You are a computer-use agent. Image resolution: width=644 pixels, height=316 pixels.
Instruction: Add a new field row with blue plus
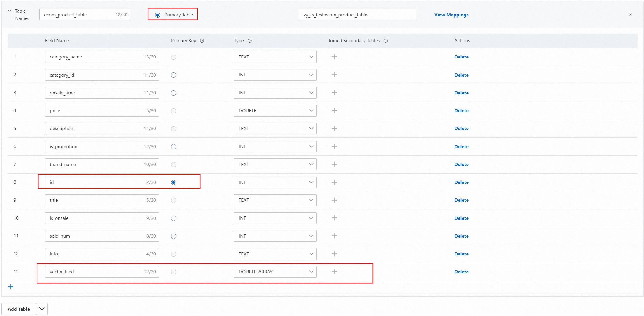pos(11,287)
